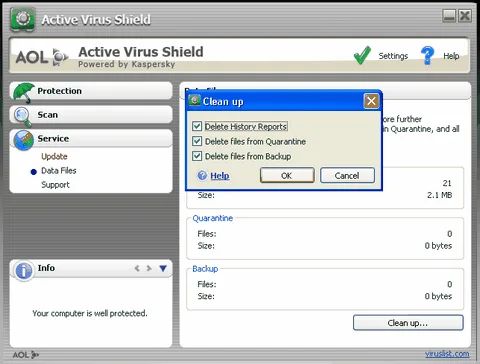
Task: Click 'Your computer is well protected.' message
Action: 90,313
